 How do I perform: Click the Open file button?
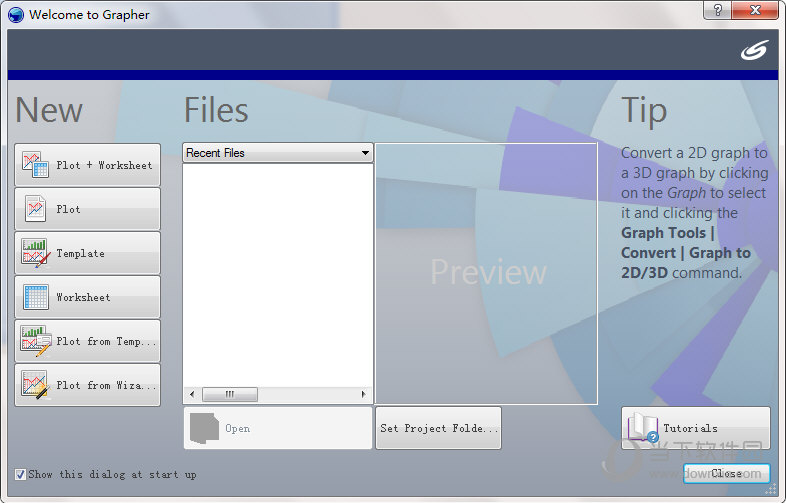[278, 428]
